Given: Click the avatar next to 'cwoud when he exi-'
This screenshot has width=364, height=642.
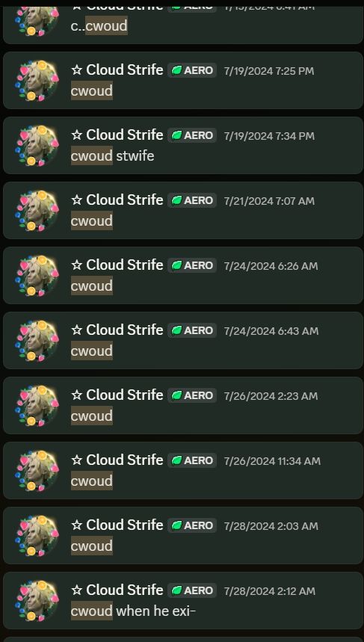Looking at the screenshot, I should (x=37, y=601).
